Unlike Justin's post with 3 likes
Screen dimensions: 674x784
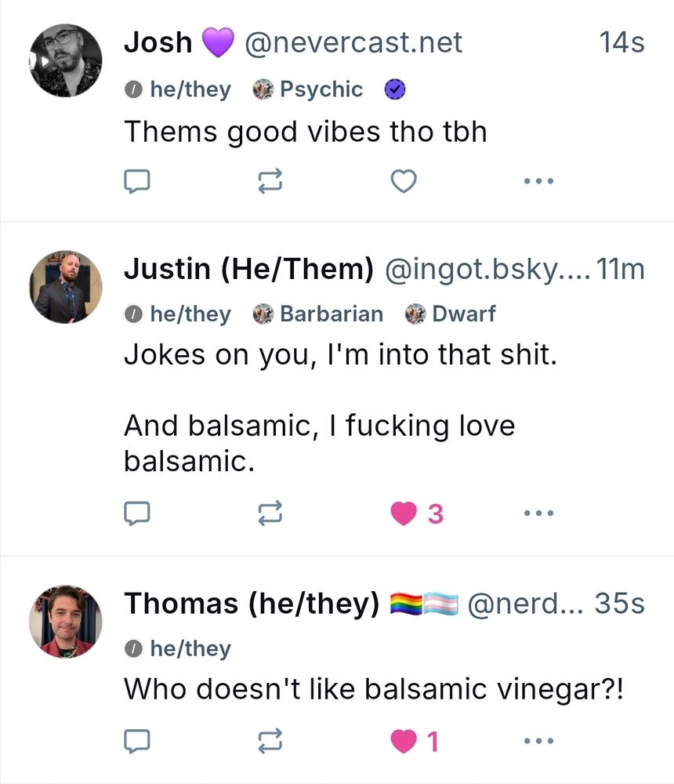pyautogui.click(x=404, y=514)
